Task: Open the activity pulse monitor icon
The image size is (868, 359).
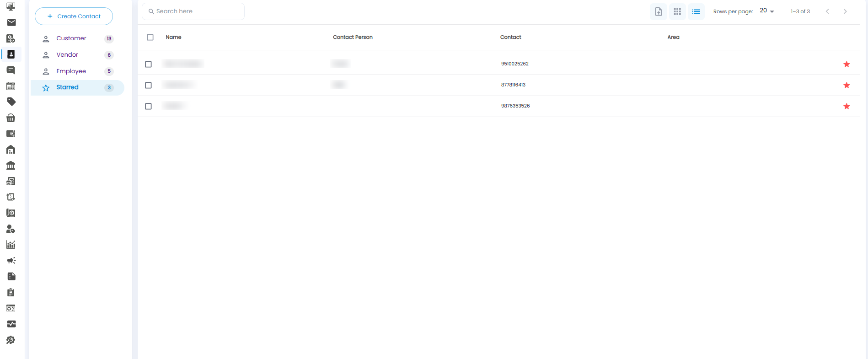Action: click(11, 324)
